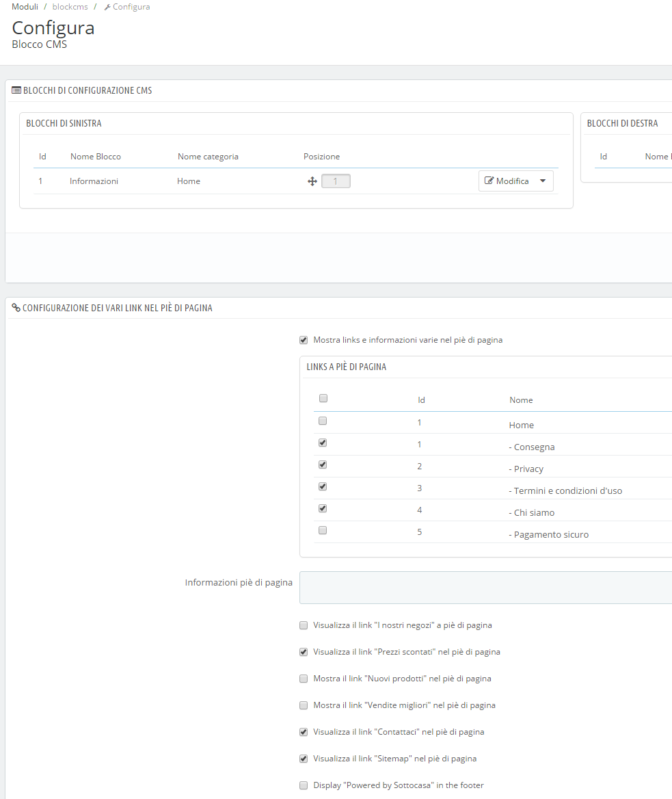The height and width of the screenshot is (799, 672).
Task: Click the position field showing 1
Action: point(336,181)
